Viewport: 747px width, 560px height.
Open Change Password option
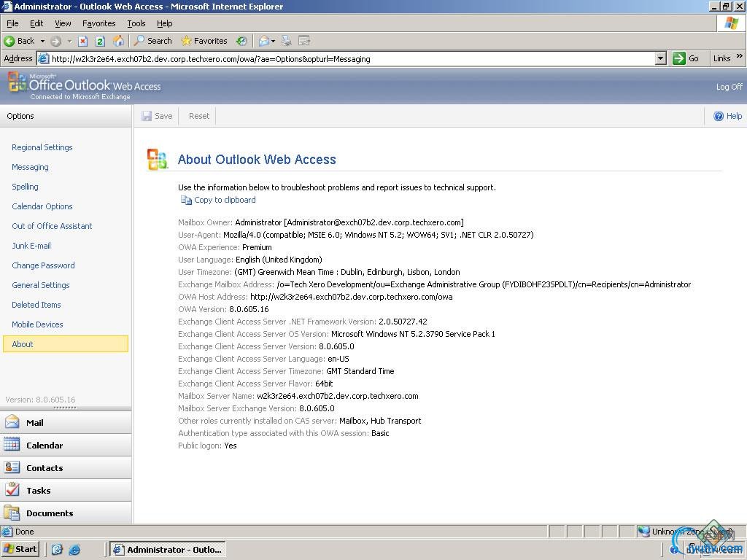[x=43, y=265]
